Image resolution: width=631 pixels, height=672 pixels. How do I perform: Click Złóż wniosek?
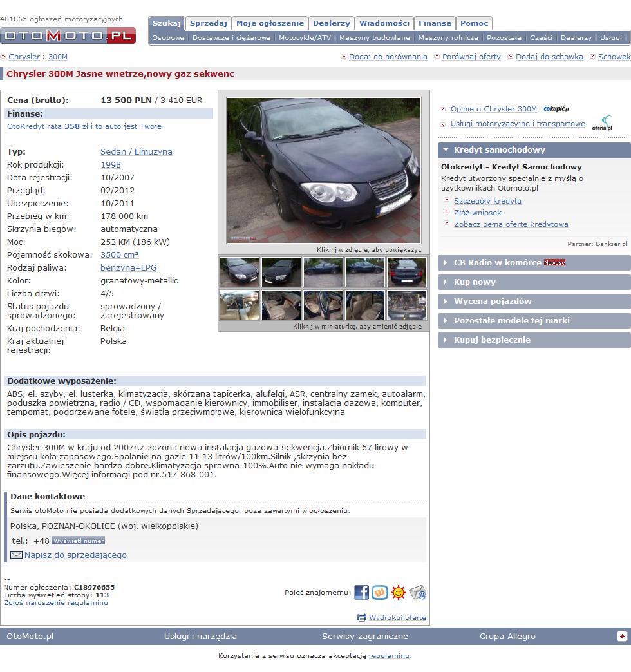coord(478,213)
